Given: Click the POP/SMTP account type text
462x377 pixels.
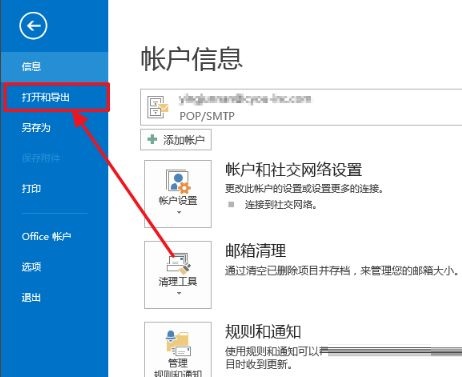Looking at the screenshot, I should pyautogui.click(x=207, y=116).
